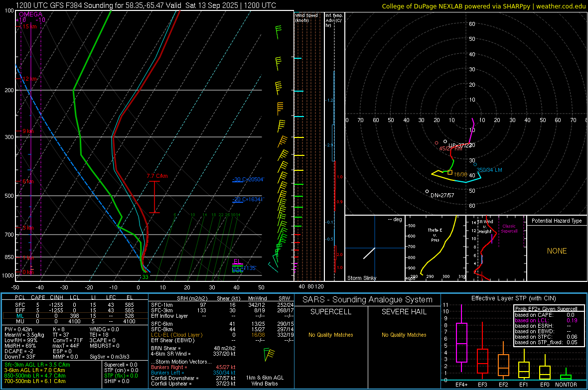Click the SUPERCELL column header
The width and height of the screenshot is (588, 390).
point(331,312)
